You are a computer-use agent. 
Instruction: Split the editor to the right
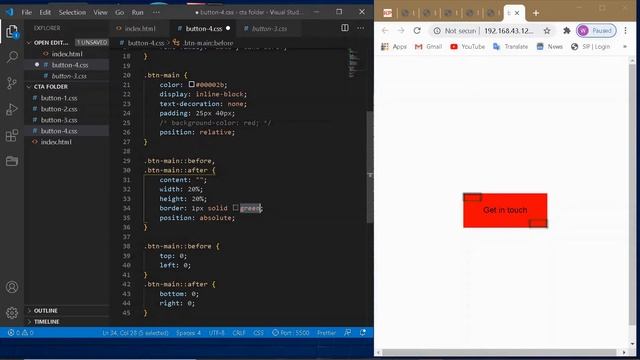pyautogui.click(x=345, y=28)
